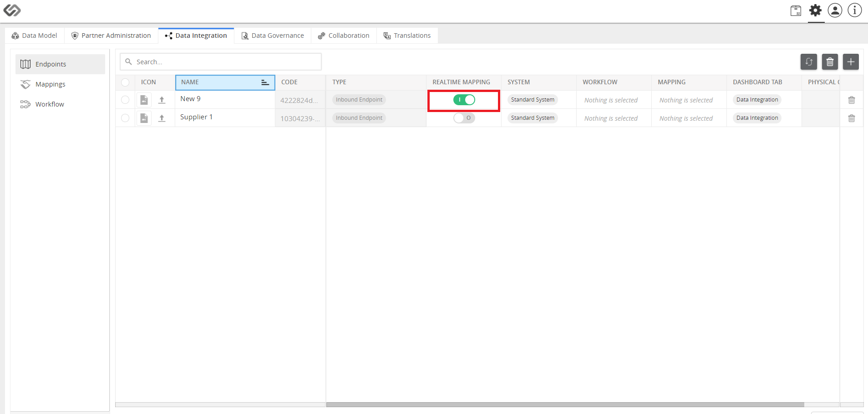Click the CODE column header

pos(300,82)
